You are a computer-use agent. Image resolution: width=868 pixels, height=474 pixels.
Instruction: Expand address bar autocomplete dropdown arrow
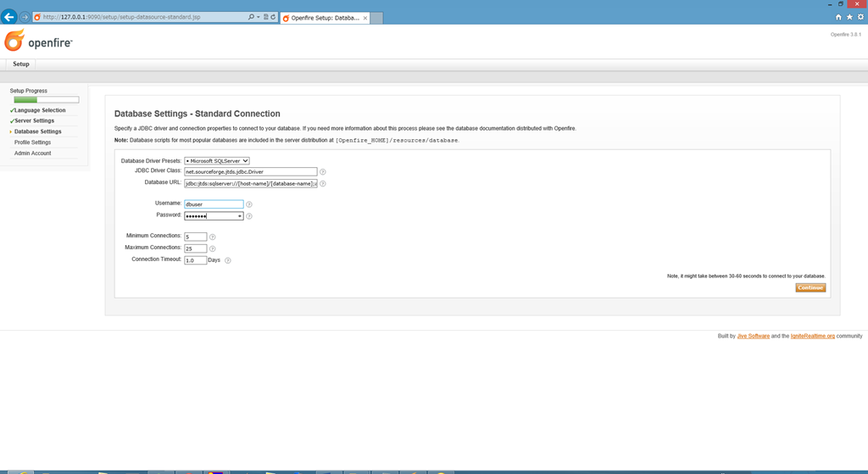[x=259, y=17]
